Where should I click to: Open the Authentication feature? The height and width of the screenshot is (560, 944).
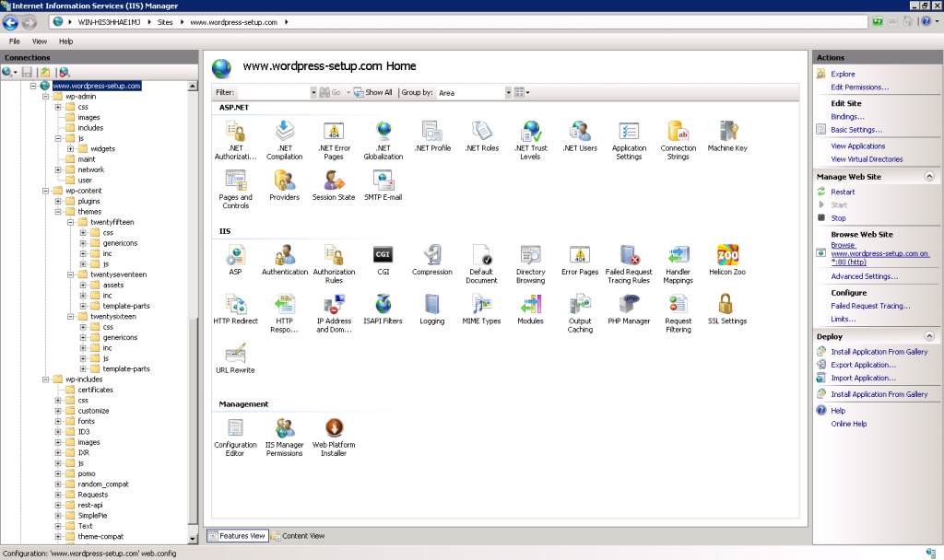coord(285,260)
